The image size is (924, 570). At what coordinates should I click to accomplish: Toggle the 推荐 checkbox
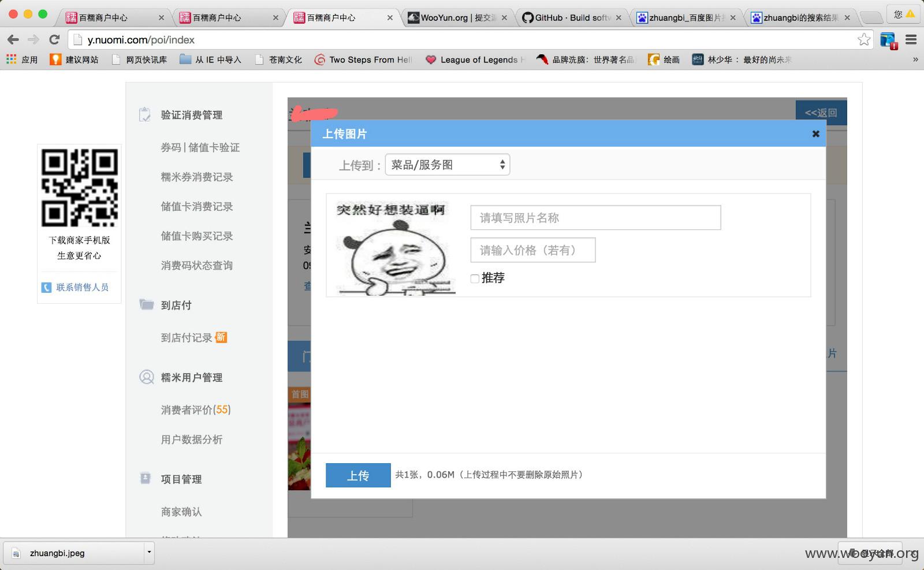(475, 278)
